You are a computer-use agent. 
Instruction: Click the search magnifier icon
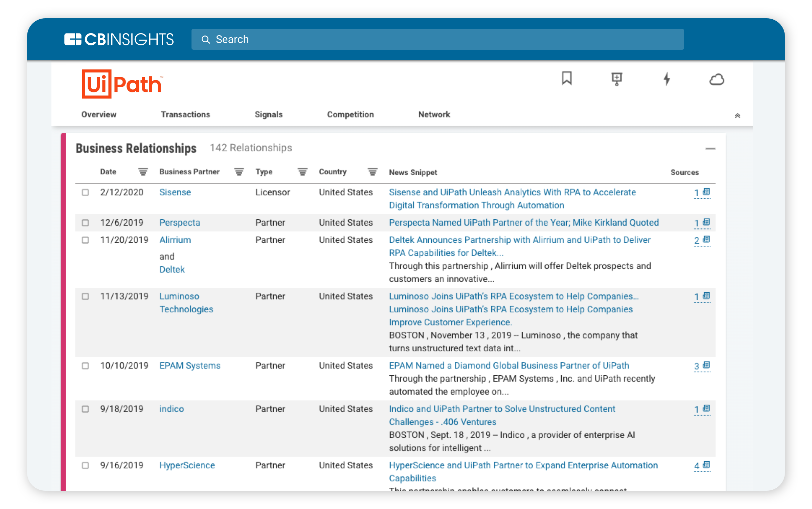(206, 40)
